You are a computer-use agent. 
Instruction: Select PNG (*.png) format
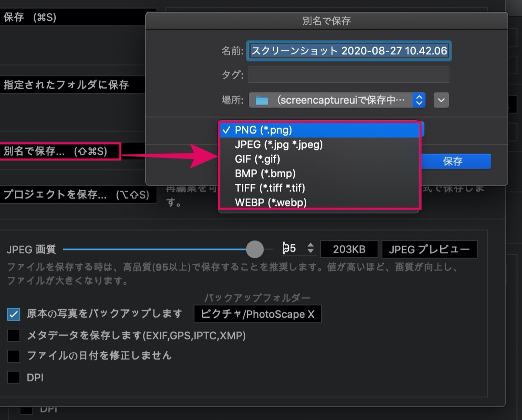point(320,130)
